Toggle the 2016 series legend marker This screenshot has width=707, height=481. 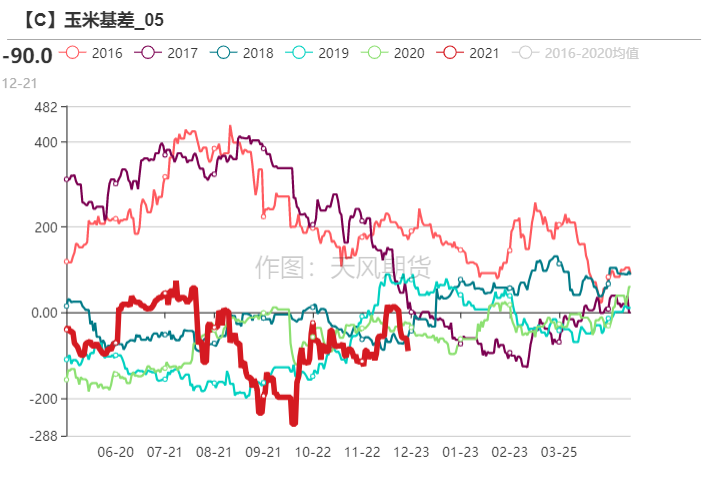(72, 53)
